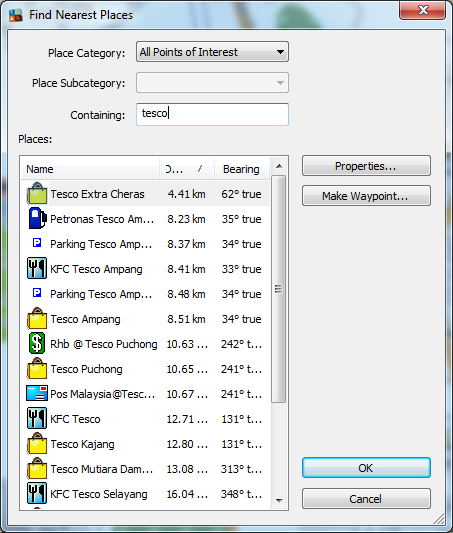Viewport: 453px width, 533px height.
Task: Click the 62° true bearing cell
Action: (241, 194)
